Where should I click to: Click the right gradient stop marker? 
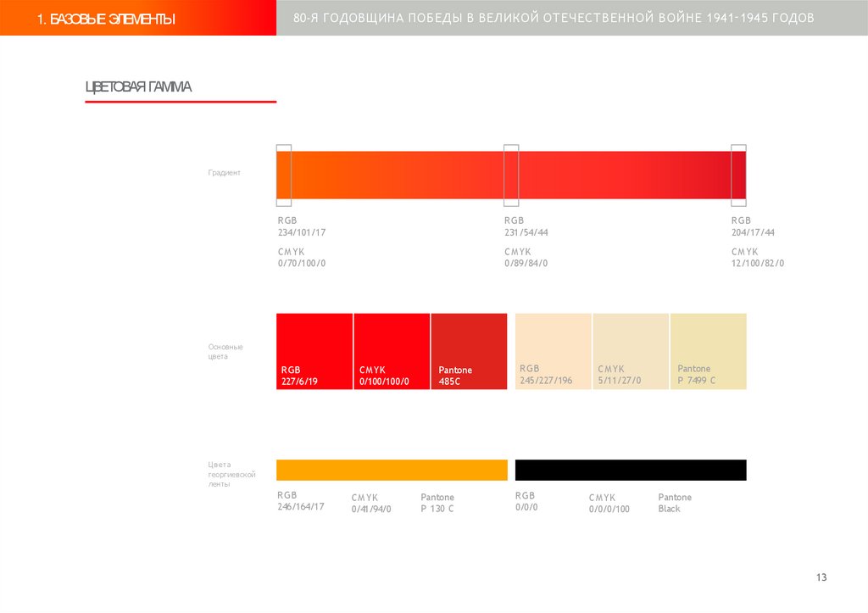click(738, 175)
